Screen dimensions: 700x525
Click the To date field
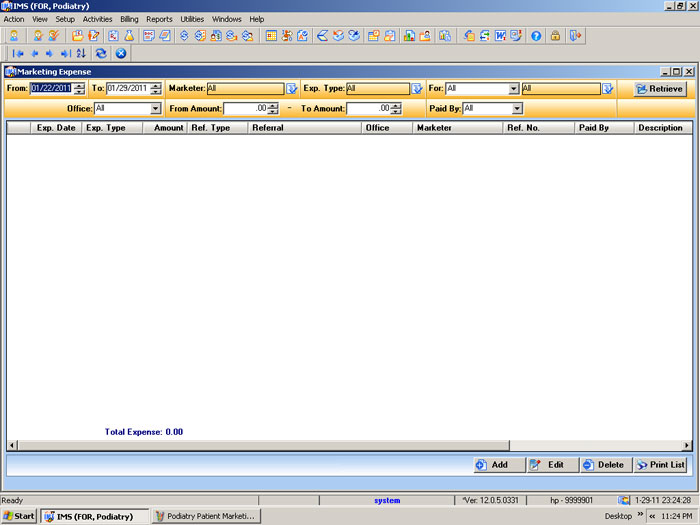coord(128,88)
